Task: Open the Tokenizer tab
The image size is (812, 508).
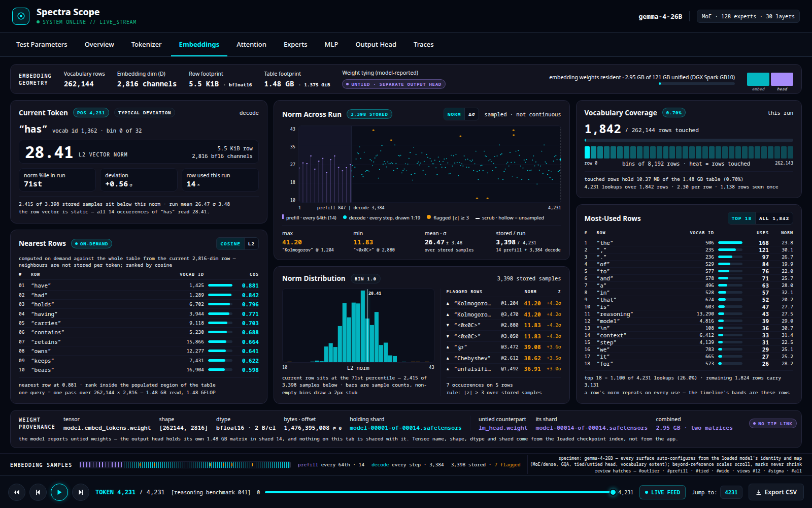Action: 146,45
